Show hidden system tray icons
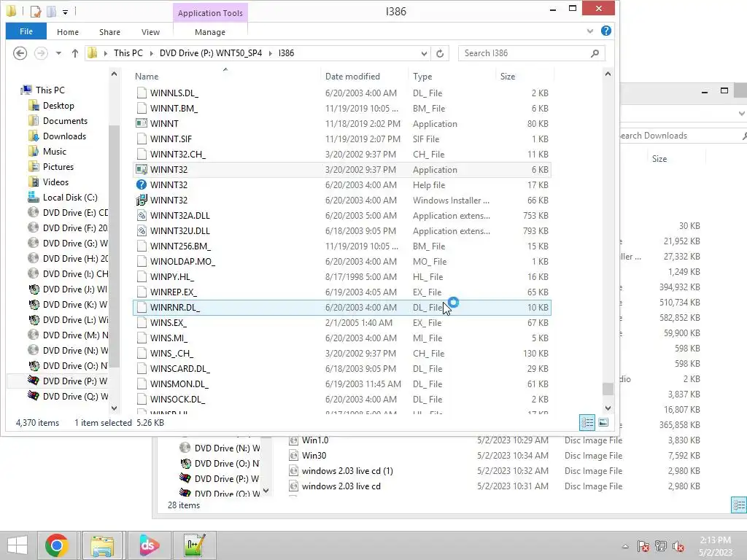This screenshot has height=560, width=747. coord(625,546)
